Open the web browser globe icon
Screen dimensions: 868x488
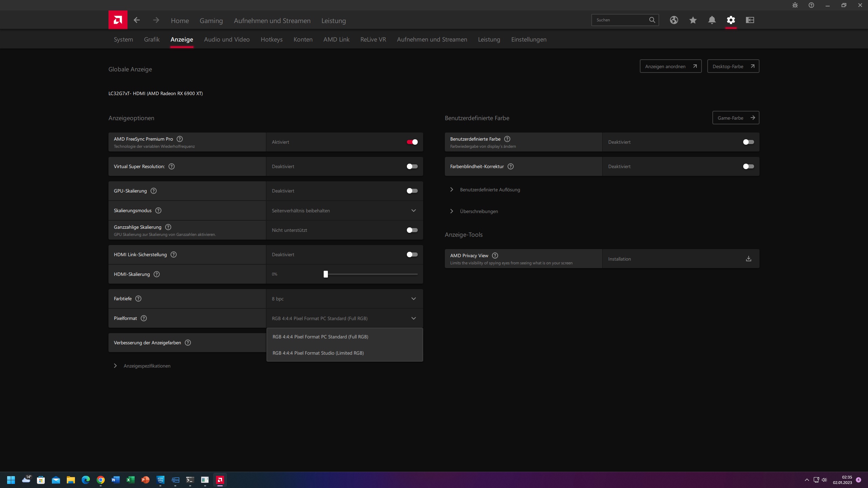674,20
